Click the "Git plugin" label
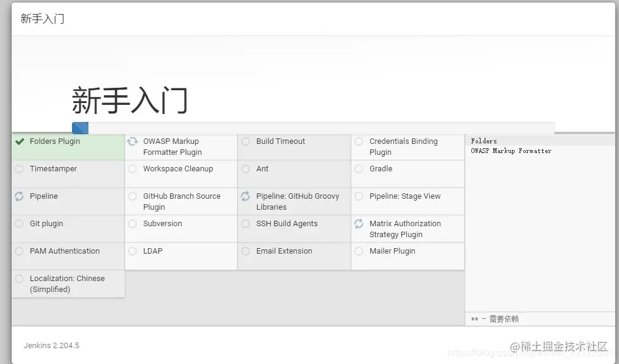The image size is (619, 364). click(x=46, y=224)
